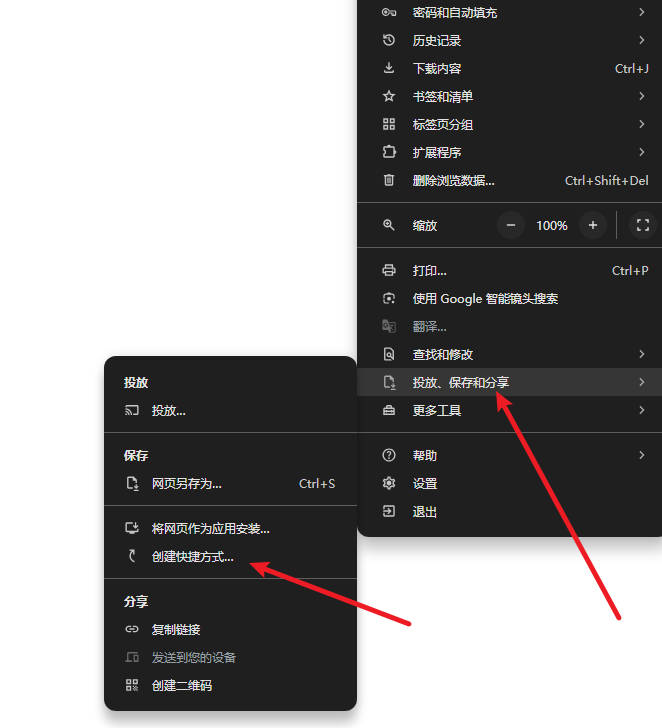The image size is (662, 728).
Task: Click the puzzle icon beside 扩展程序
Action: click(x=389, y=152)
